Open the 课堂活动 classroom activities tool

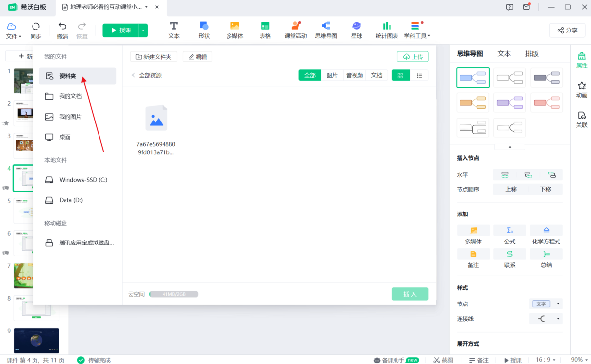295,30
